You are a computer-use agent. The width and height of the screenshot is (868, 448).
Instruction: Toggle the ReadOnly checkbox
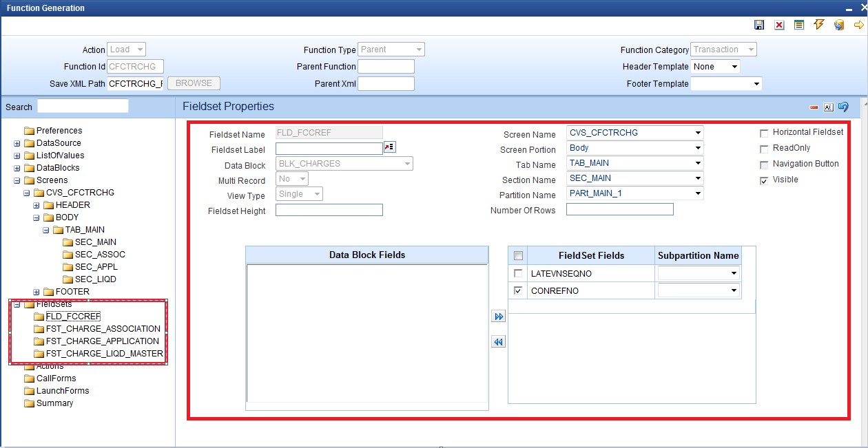(x=764, y=149)
